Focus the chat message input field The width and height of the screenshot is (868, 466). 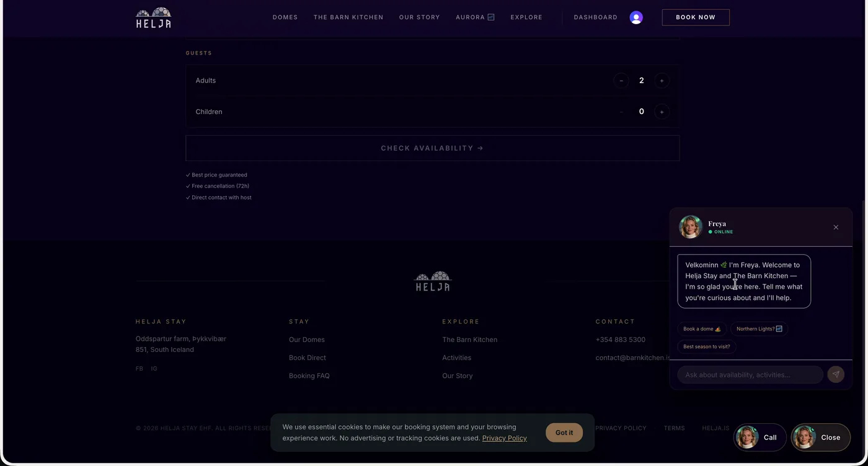click(750, 375)
